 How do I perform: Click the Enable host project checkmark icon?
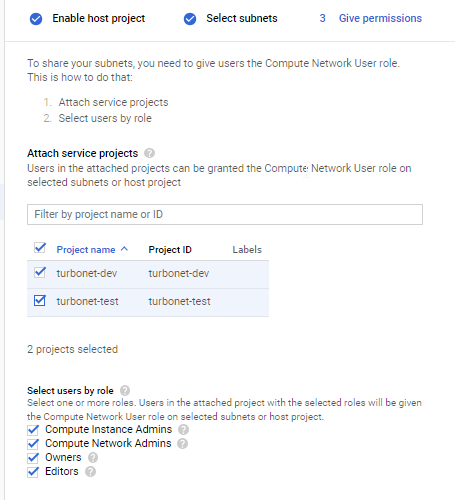point(36,19)
